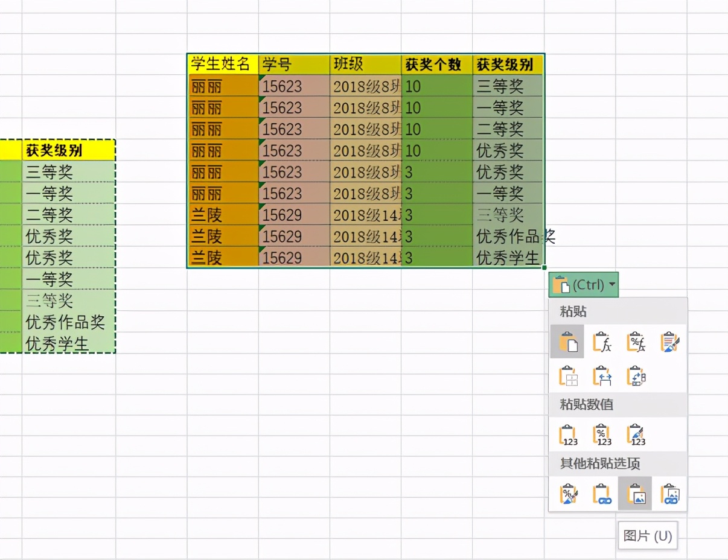Select 优秀作品奖 cell in dashed copied range
The width and height of the screenshot is (728, 560).
click(x=68, y=322)
